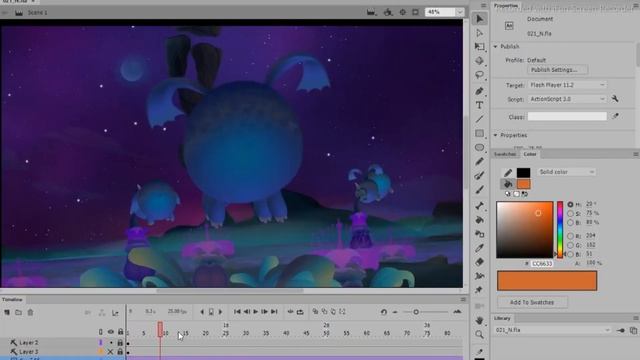Select the Free Transform tool

coord(480,47)
